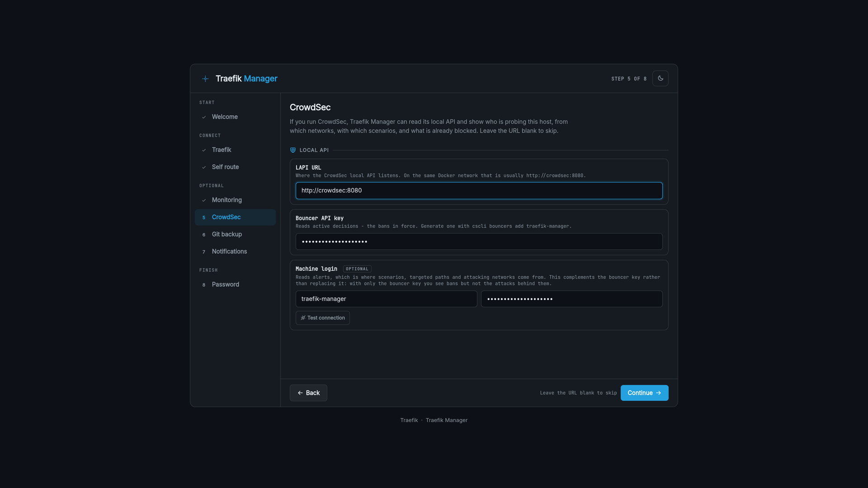Click the Test connection button
This screenshot has height=488, width=868.
[322, 318]
